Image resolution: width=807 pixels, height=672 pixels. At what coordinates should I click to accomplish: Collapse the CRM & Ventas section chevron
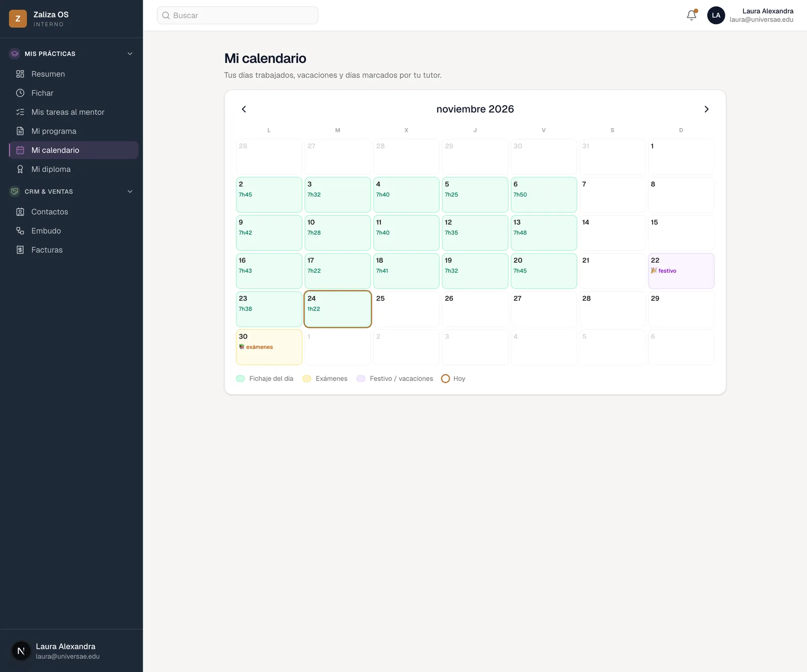(x=130, y=192)
